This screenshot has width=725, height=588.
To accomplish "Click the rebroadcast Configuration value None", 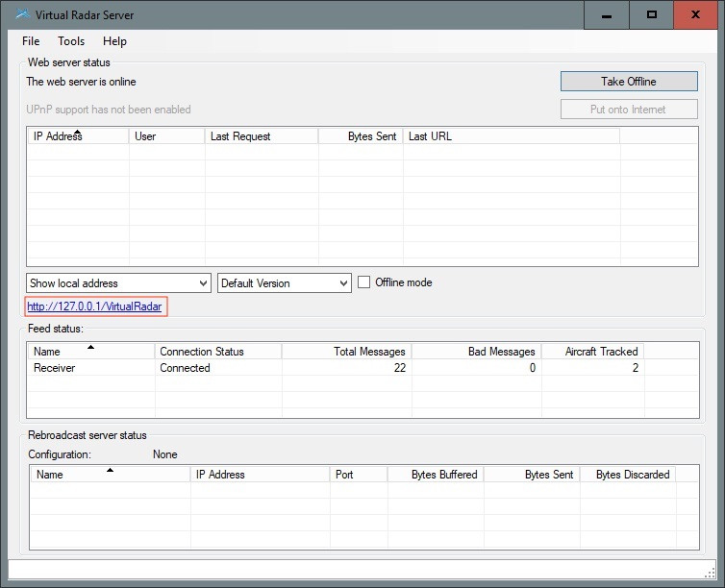I will tap(165, 454).
